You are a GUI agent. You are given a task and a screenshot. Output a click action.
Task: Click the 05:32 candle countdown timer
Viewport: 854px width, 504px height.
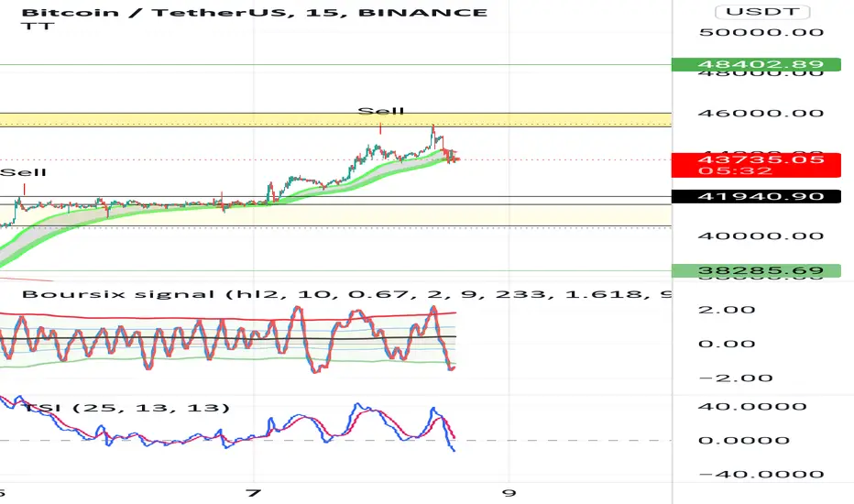[x=735, y=171]
